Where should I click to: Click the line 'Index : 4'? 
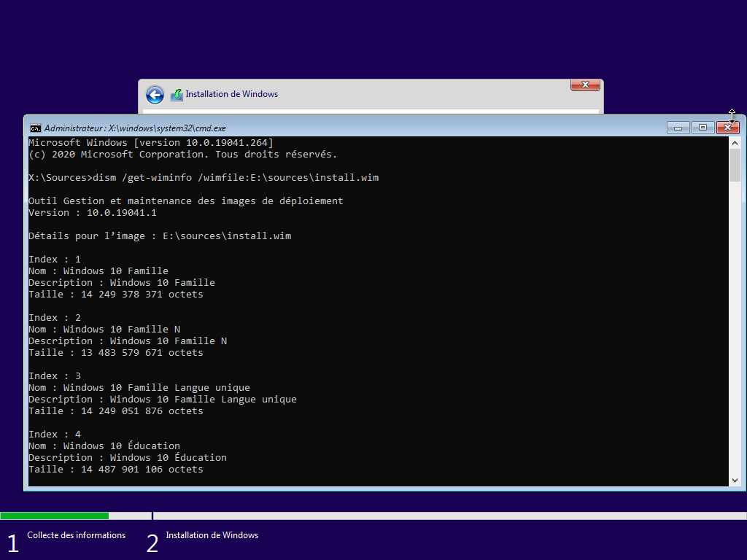[x=55, y=435]
